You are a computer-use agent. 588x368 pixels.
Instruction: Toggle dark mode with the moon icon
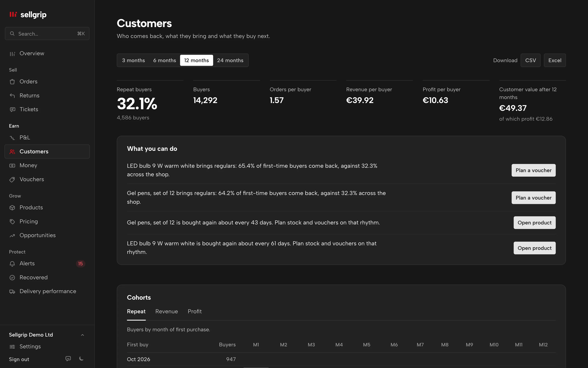coord(81,359)
